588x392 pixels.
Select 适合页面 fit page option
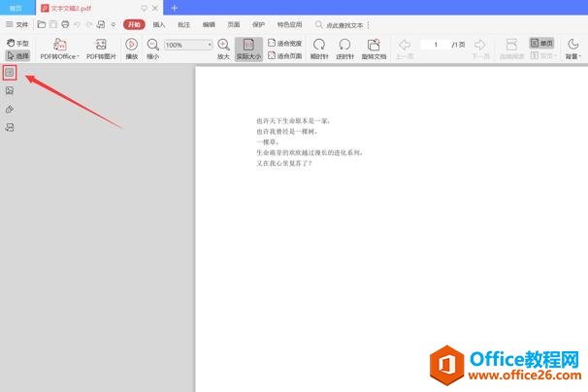pos(285,56)
